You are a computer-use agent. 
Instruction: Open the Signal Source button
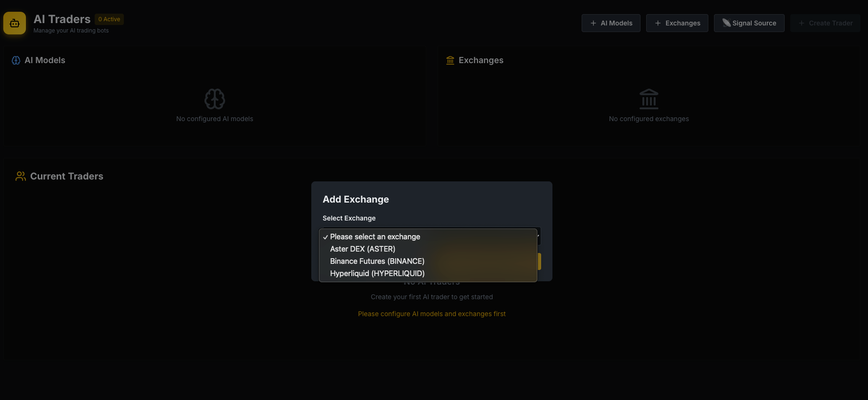749,23
